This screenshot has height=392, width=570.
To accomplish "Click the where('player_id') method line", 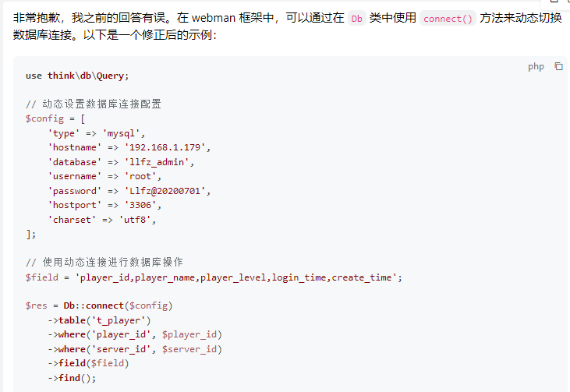I will 134,334.
